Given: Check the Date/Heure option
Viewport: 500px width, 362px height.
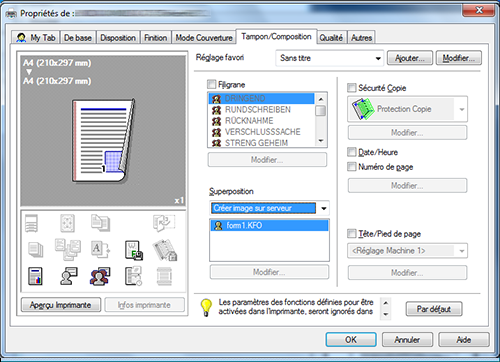Looking at the screenshot, I should [351, 152].
